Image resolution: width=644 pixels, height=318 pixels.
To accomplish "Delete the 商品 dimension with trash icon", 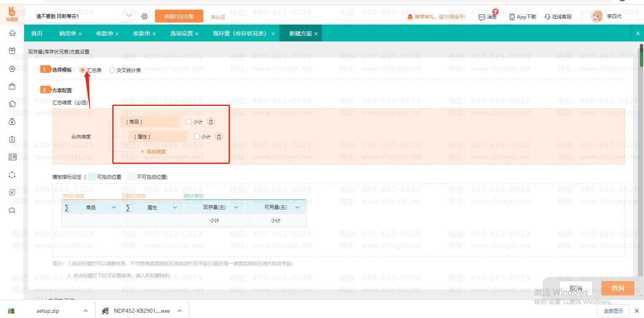I will [x=211, y=122].
